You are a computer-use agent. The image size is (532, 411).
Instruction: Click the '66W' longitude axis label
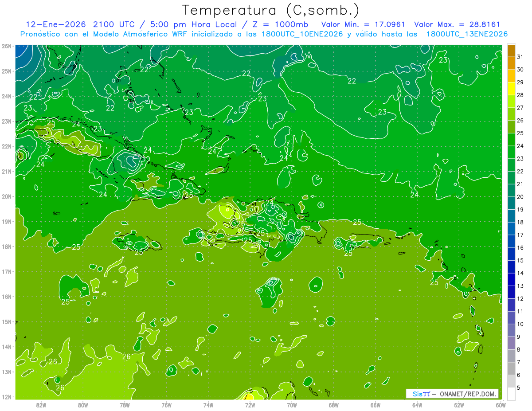tap(376, 405)
